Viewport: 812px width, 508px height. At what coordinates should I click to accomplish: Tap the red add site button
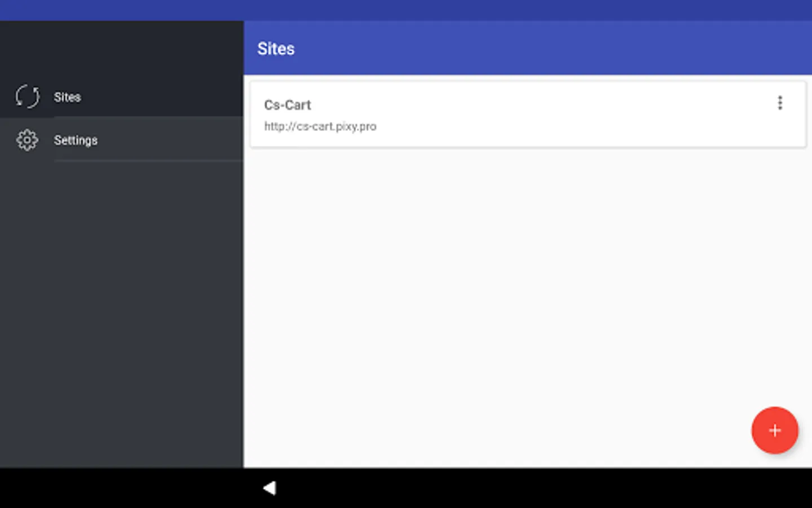pyautogui.click(x=775, y=430)
